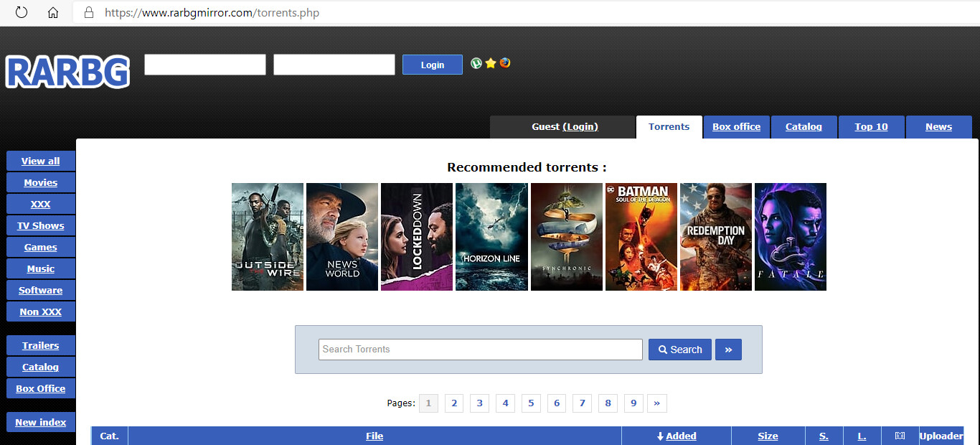
Task: Click the Cat. column header
Action: pos(109,436)
